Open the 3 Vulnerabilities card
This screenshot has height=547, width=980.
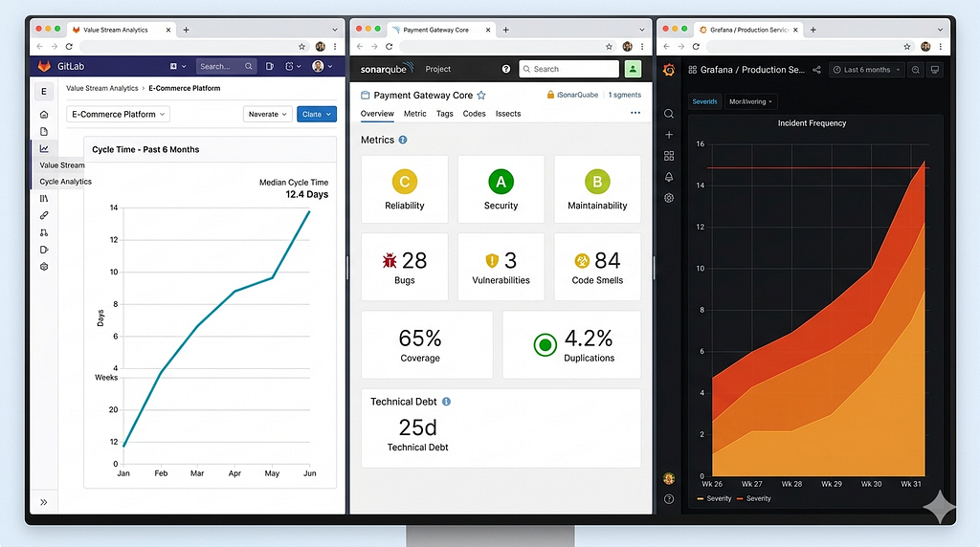click(501, 267)
